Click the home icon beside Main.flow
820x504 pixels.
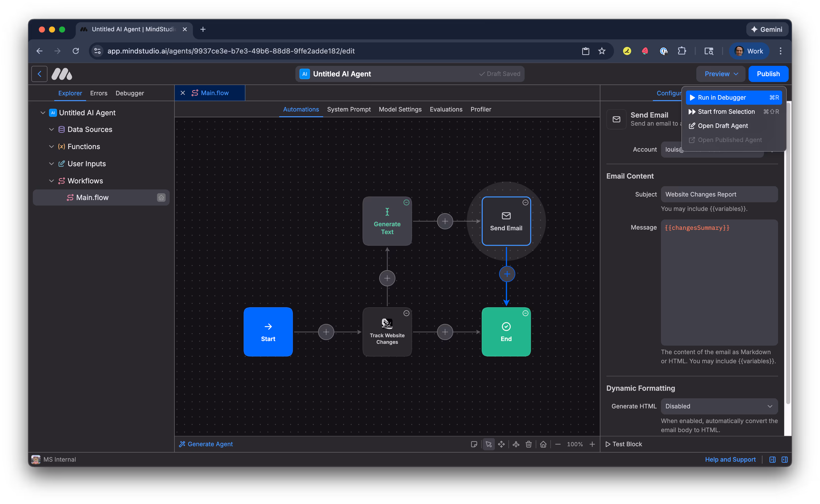click(162, 197)
